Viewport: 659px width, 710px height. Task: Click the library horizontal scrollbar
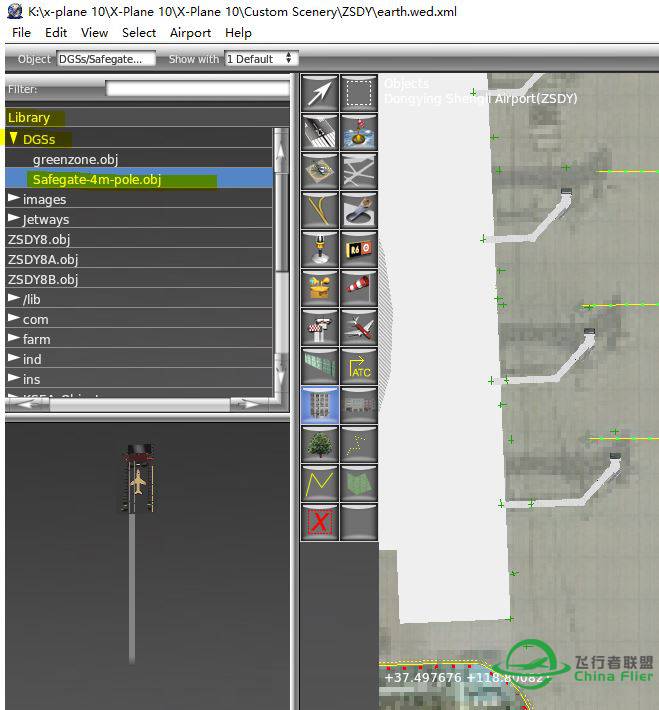(x=139, y=404)
